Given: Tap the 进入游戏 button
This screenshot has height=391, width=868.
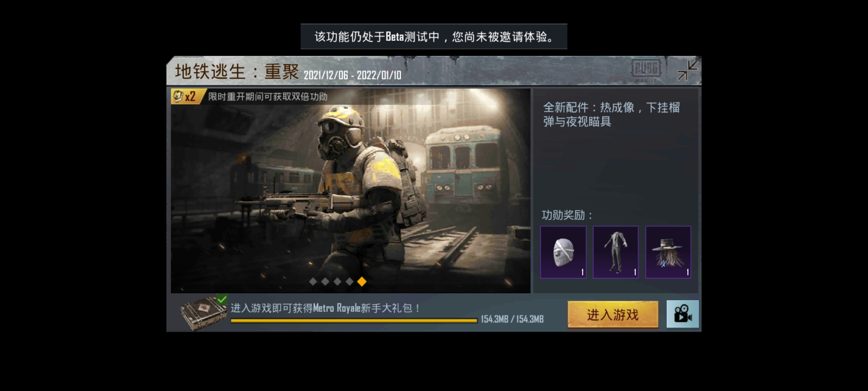Looking at the screenshot, I should (x=613, y=314).
